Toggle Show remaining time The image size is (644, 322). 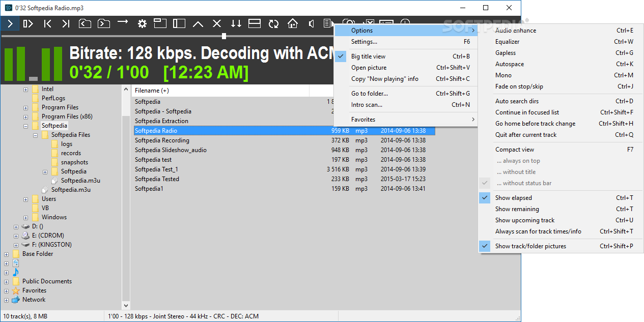(561, 209)
